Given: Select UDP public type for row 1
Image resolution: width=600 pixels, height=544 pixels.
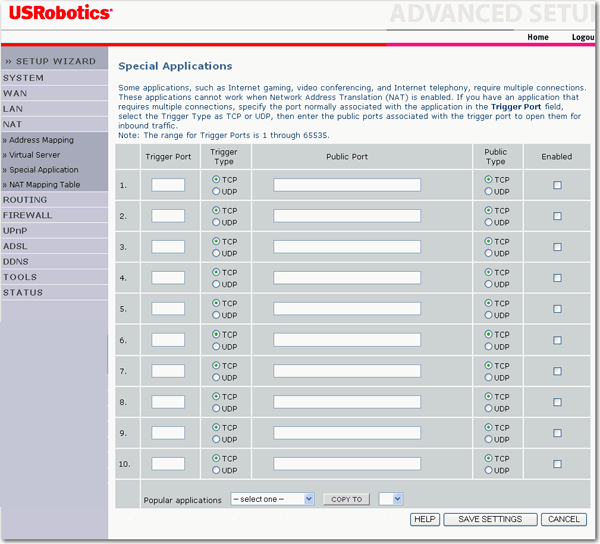Looking at the screenshot, I should click(x=488, y=191).
